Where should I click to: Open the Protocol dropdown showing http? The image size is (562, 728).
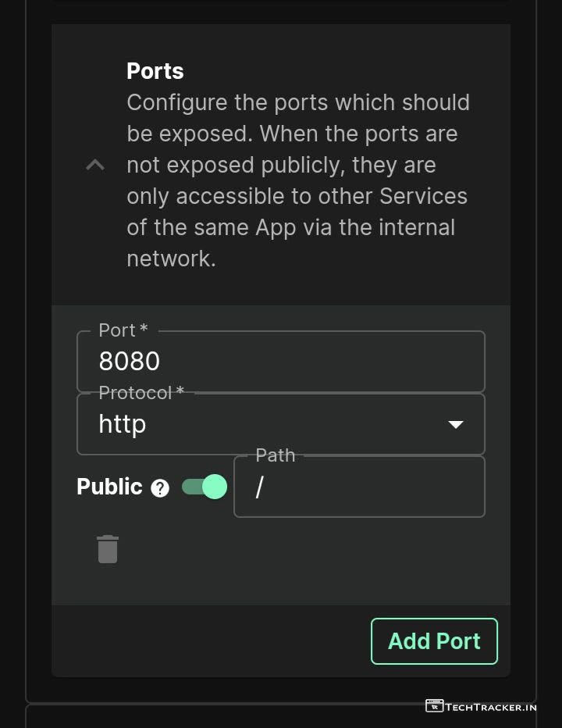[265, 424]
